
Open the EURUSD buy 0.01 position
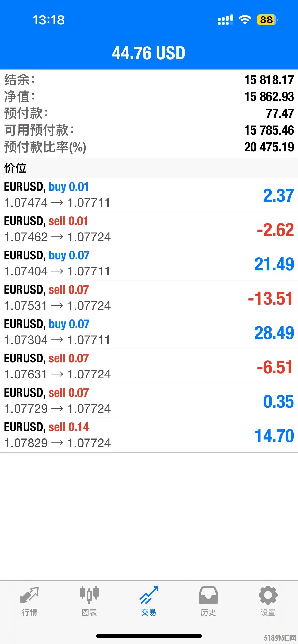149,195
